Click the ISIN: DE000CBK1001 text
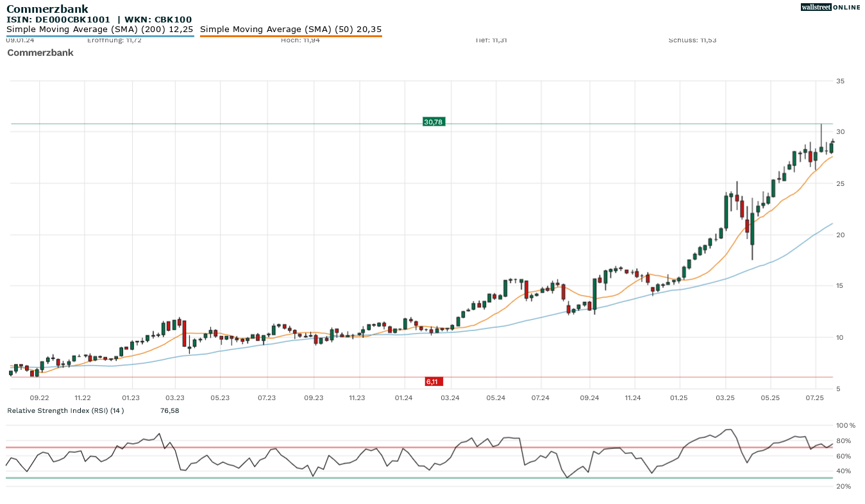865x504 pixels. [x=59, y=20]
